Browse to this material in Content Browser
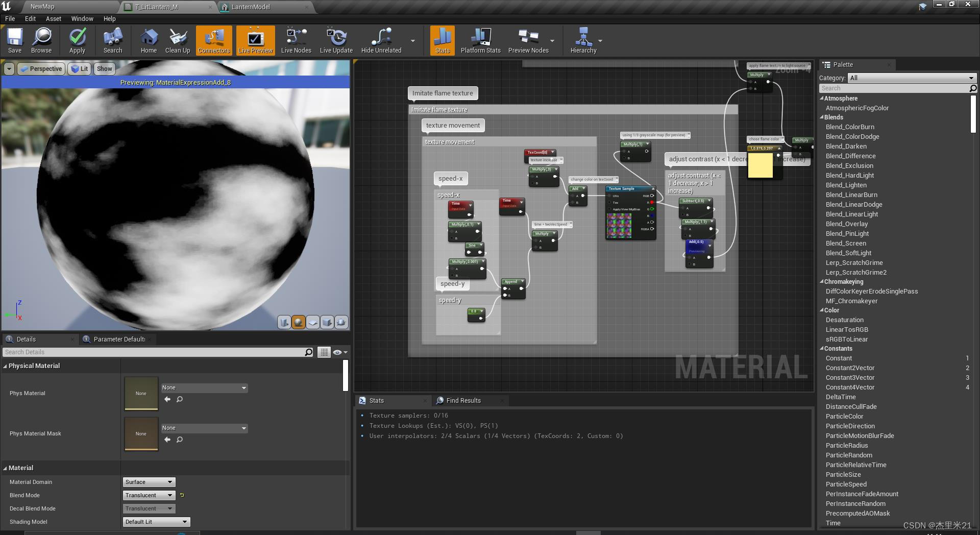Screen dimensions: 980x535 point(41,40)
